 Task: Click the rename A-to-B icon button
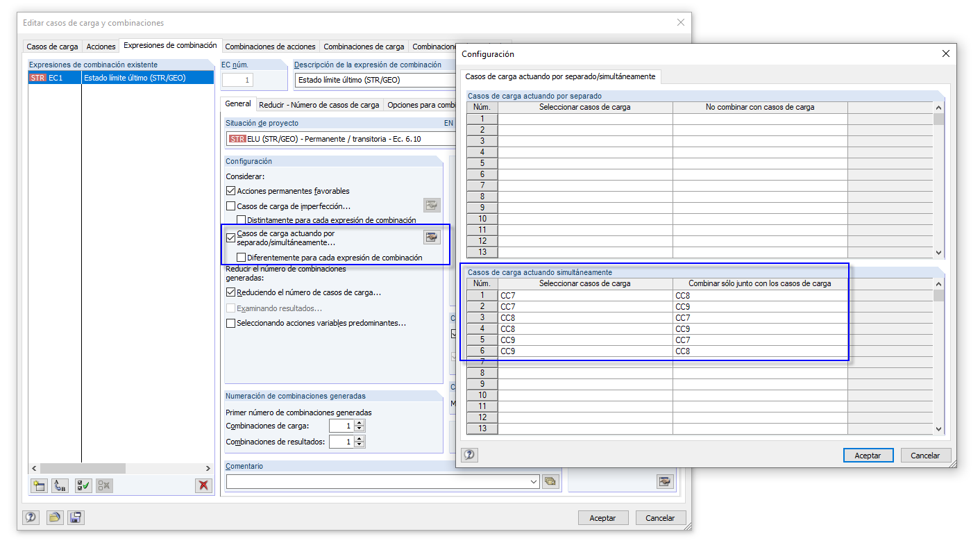[x=60, y=485]
